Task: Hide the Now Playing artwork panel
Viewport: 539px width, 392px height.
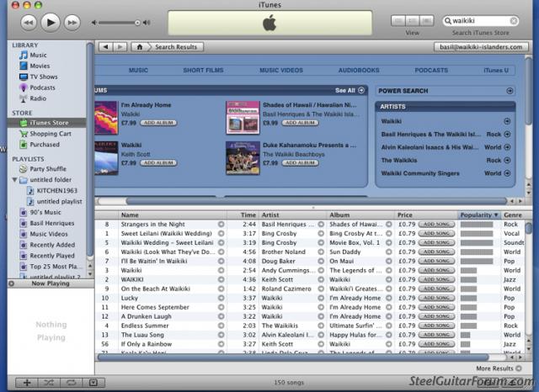Action: (x=93, y=383)
